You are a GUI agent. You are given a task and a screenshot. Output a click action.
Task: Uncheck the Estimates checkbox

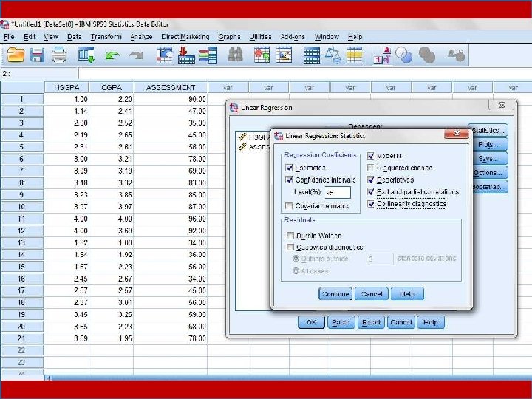click(289, 168)
